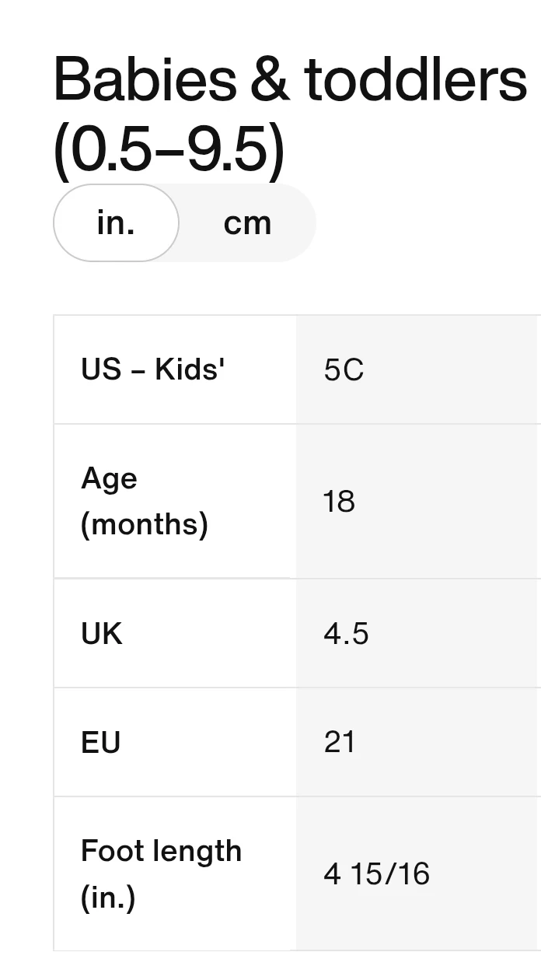Screen dimensions: 541x980
Task: Click "0.5" in the heading size range
Action: pyautogui.click(x=110, y=149)
